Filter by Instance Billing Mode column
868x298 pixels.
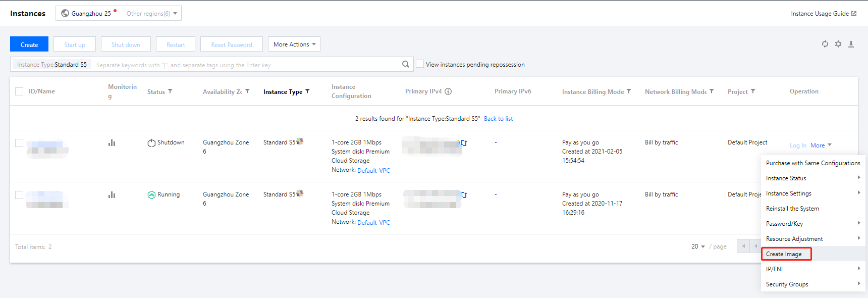629,91
